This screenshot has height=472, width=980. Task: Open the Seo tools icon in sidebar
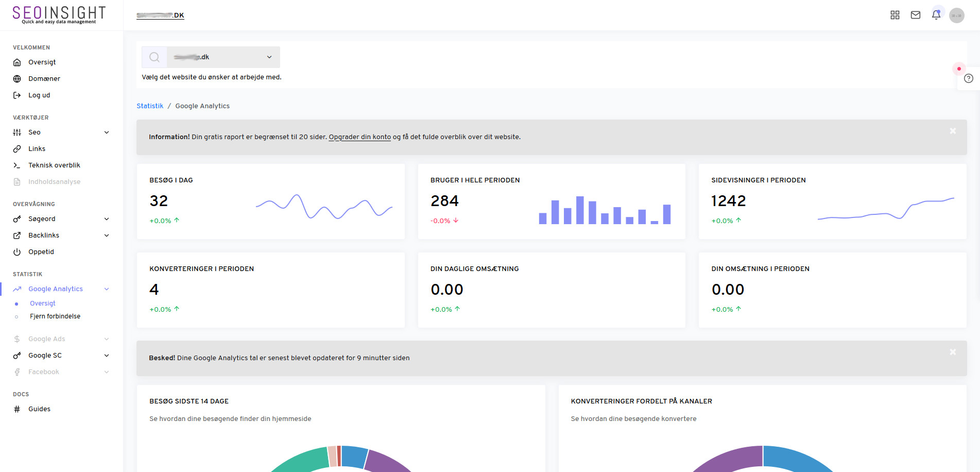click(17, 132)
